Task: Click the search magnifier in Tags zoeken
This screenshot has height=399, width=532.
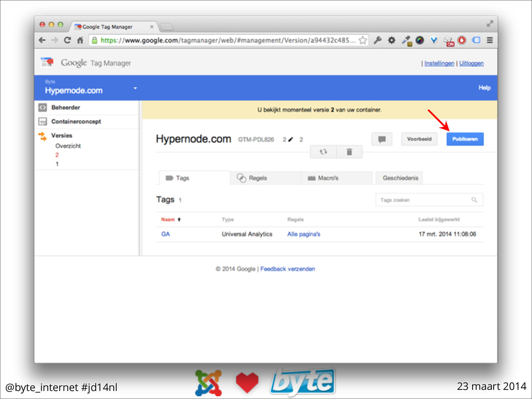Action: [x=474, y=200]
